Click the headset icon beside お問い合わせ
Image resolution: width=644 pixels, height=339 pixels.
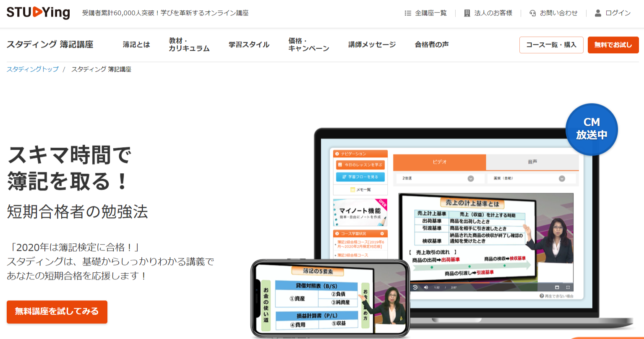[x=533, y=13]
